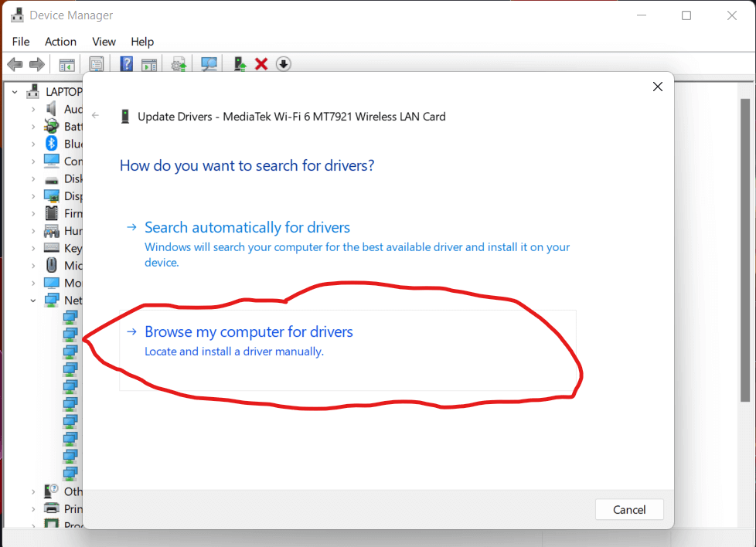This screenshot has height=547, width=756.
Task: Select the Firmware chip icon in tree
Action: coord(52,213)
